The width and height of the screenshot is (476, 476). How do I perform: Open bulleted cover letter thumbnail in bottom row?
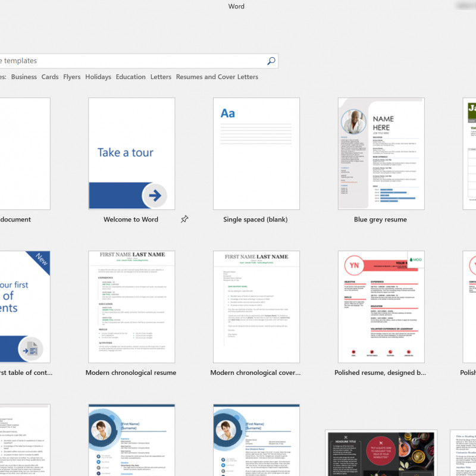[x=25, y=440]
